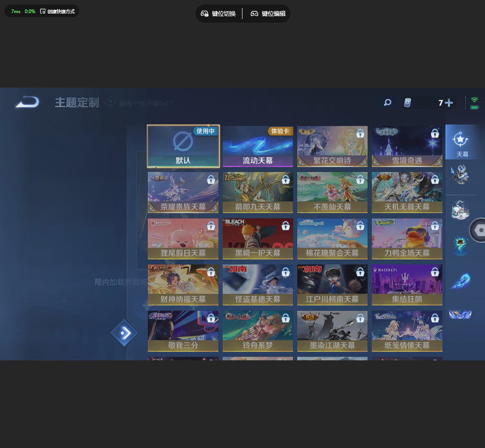The height and width of the screenshot is (448, 485).
Task: Select the 黑崎一护天幕 card
Action: pyautogui.click(x=258, y=239)
